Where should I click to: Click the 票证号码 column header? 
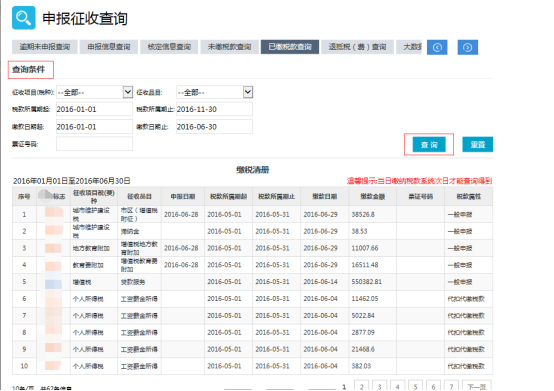(420, 196)
